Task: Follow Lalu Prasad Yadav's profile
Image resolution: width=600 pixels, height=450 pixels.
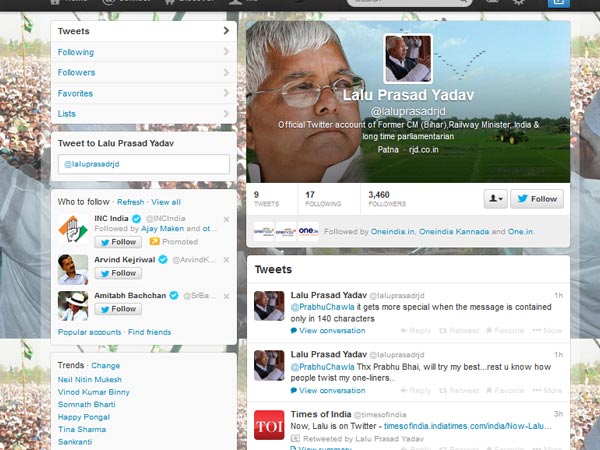Action: tap(537, 199)
